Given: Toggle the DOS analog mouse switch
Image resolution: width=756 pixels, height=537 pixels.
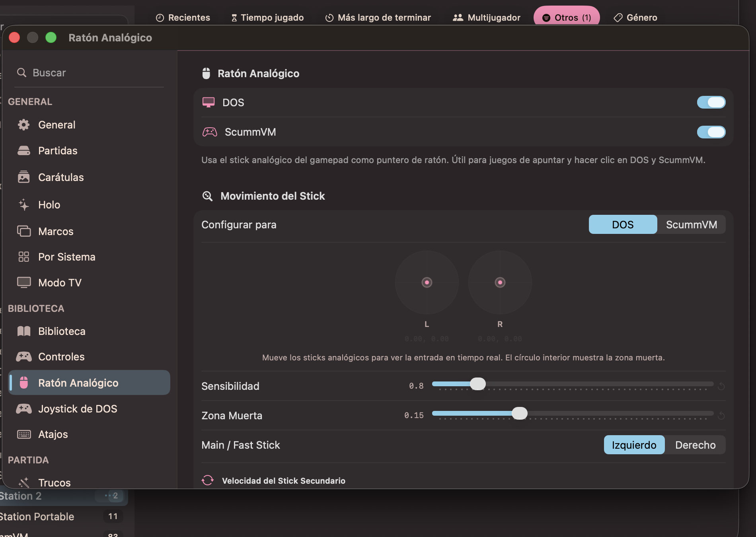Looking at the screenshot, I should click(x=711, y=102).
